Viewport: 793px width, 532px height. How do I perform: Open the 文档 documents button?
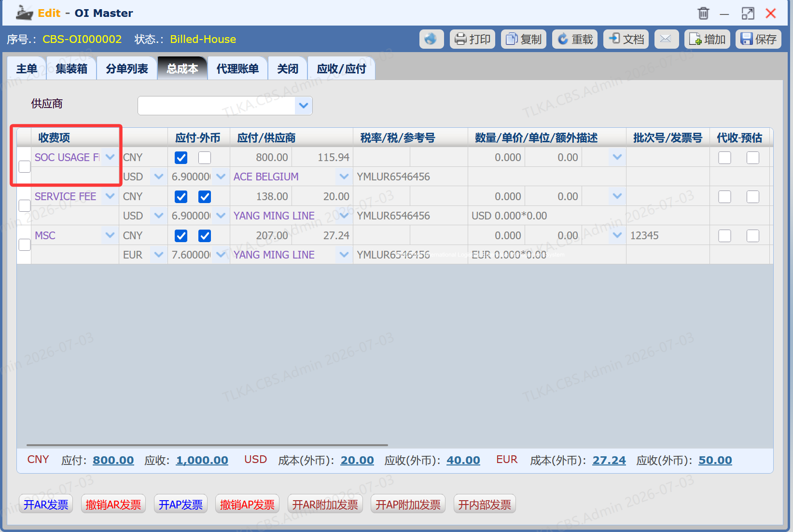pos(626,39)
